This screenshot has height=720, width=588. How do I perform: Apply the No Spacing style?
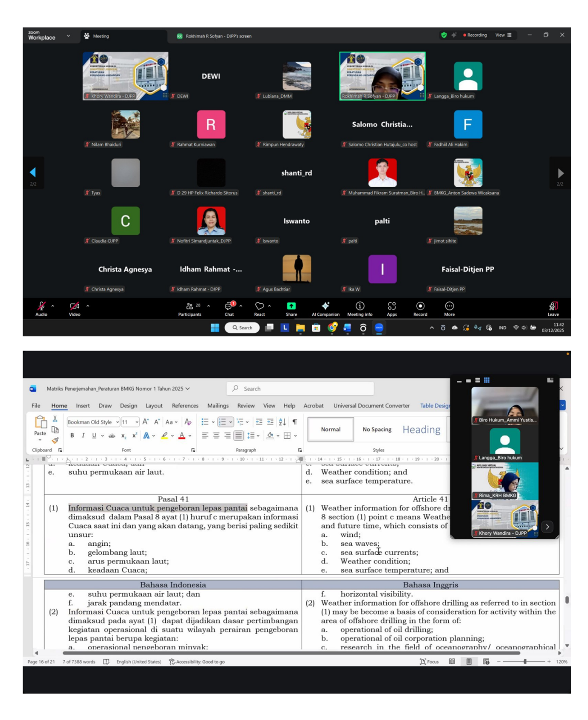tap(377, 429)
